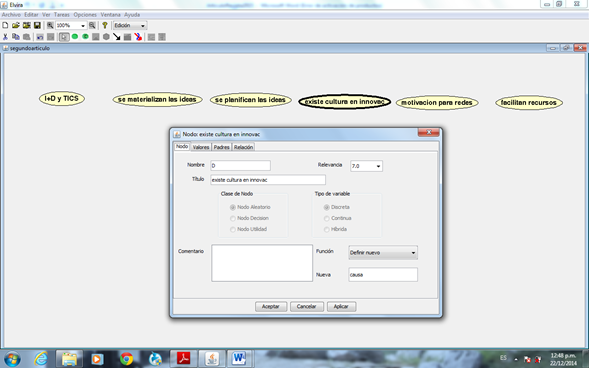
Task: Select the black arrow link tool
Action: (x=117, y=37)
